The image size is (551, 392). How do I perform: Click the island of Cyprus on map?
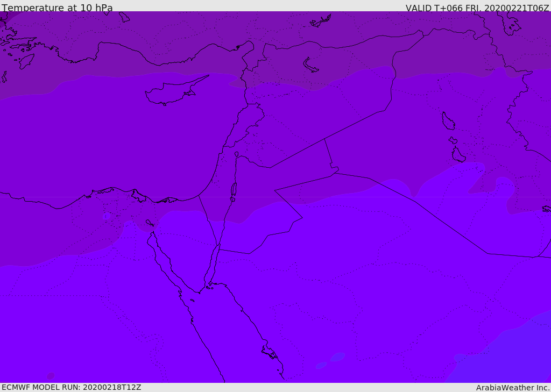coord(175,91)
